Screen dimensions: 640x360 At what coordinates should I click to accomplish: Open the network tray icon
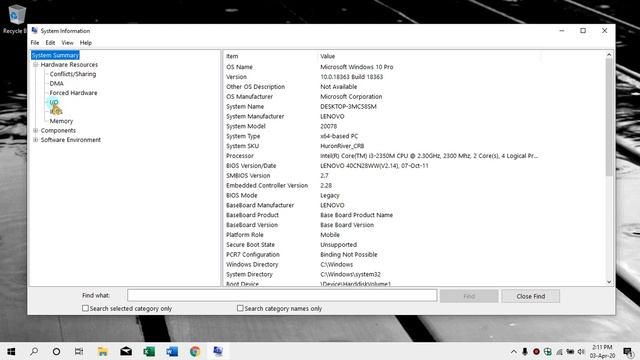(x=559, y=352)
